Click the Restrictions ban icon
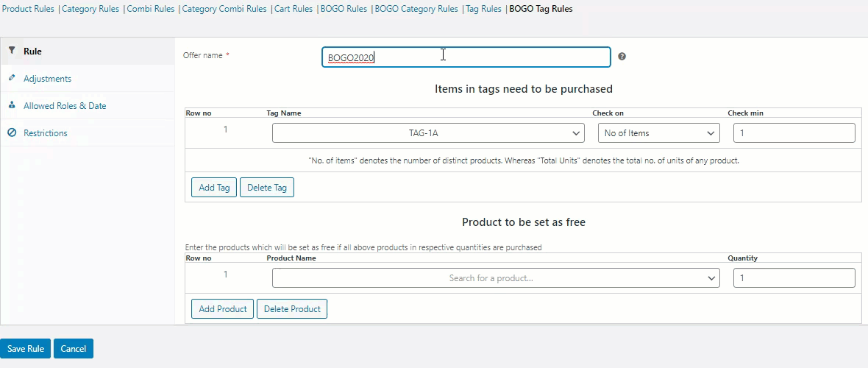Image resolution: width=868 pixels, height=368 pixels. pos(12,132)
